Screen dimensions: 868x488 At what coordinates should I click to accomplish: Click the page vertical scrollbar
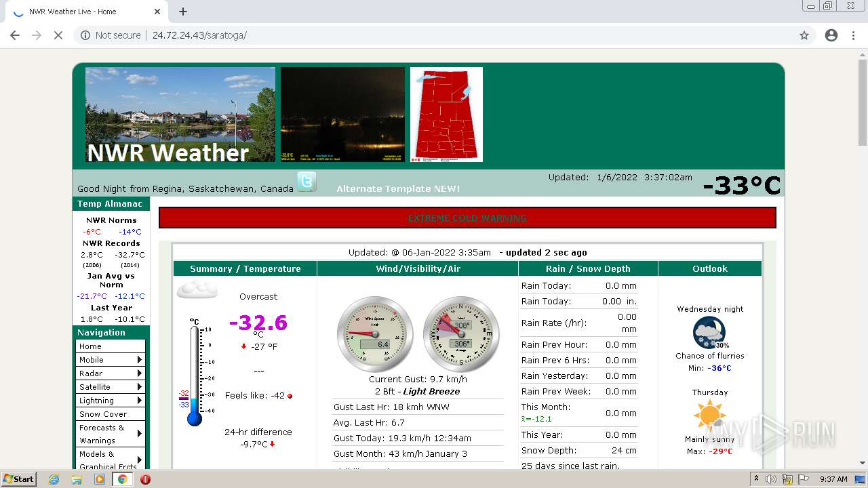pyautogui.click(x=863, y=102)
